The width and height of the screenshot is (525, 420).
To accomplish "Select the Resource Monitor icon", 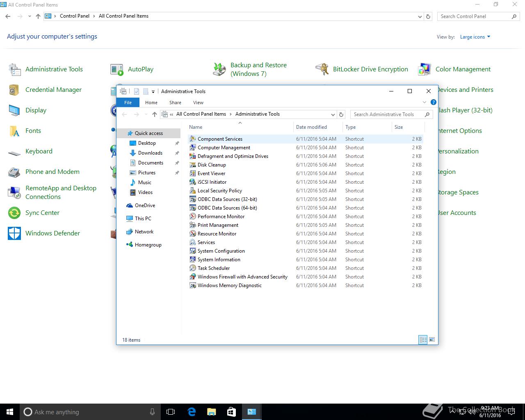I will pos(192,234).
